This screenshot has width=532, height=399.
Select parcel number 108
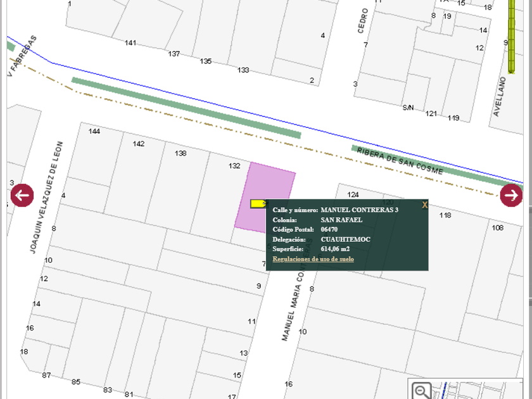coord(497,228)
